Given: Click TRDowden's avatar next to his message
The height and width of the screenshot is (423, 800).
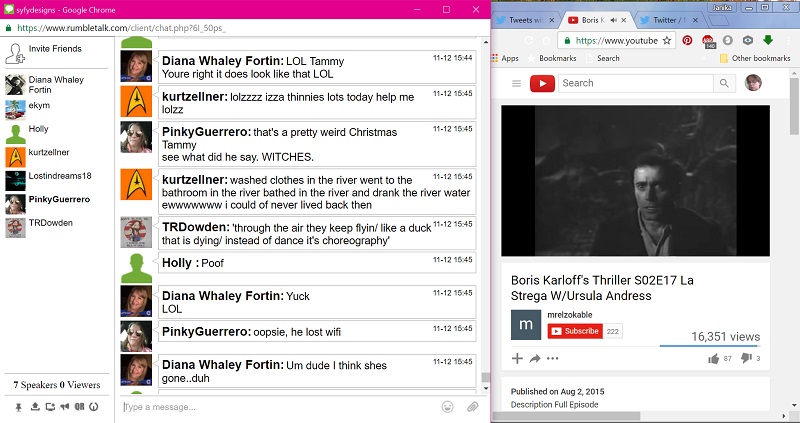Looking at the screenshot, I should tap(136, 232).
